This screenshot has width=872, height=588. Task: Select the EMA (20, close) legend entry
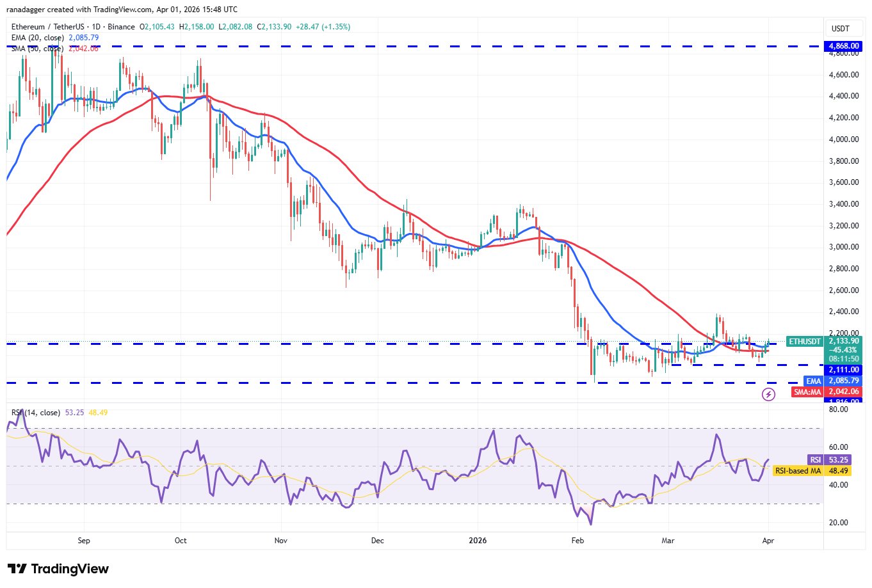coord(38,38)
